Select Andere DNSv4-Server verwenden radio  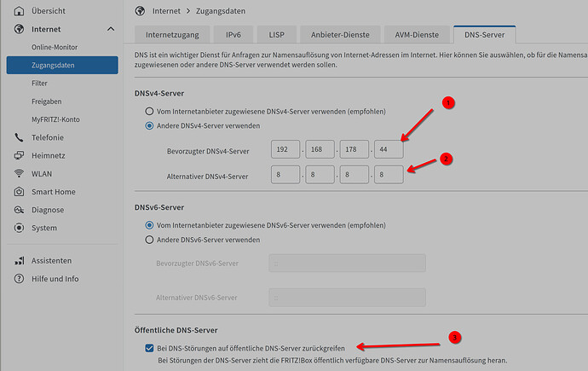(x=149, y=125)
